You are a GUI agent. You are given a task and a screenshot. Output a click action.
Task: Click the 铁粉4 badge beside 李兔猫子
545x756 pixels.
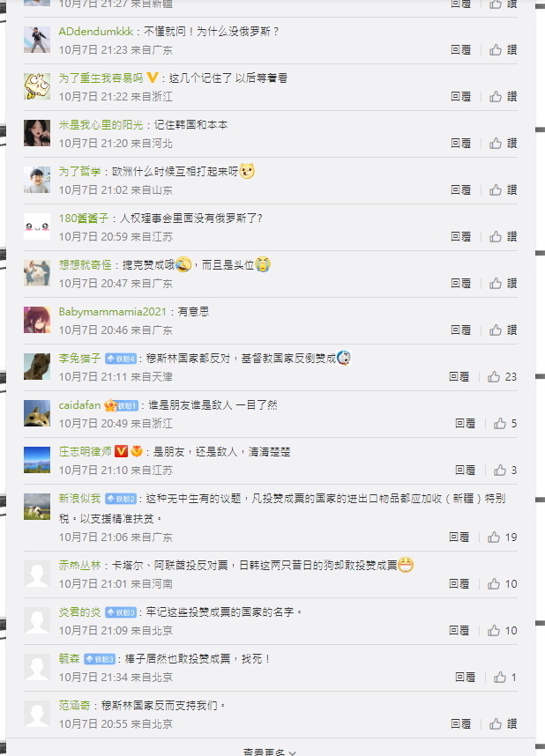(x=121, y=359)
